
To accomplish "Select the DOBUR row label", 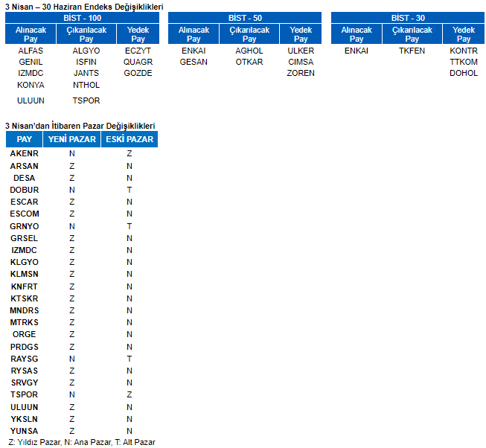I will pos(25,190).
